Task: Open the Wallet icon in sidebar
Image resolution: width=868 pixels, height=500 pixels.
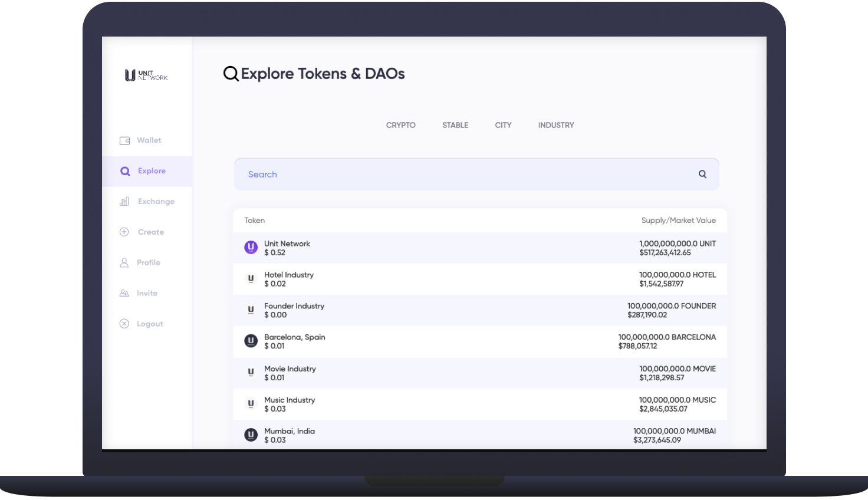Action: [124, 140]
